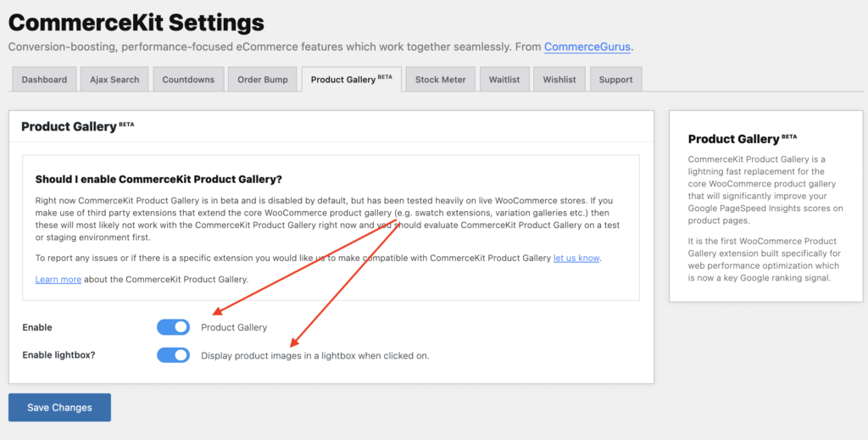Follow the CommerceGurus link
The width and height of the screenshot is (868, 440).
587,47
